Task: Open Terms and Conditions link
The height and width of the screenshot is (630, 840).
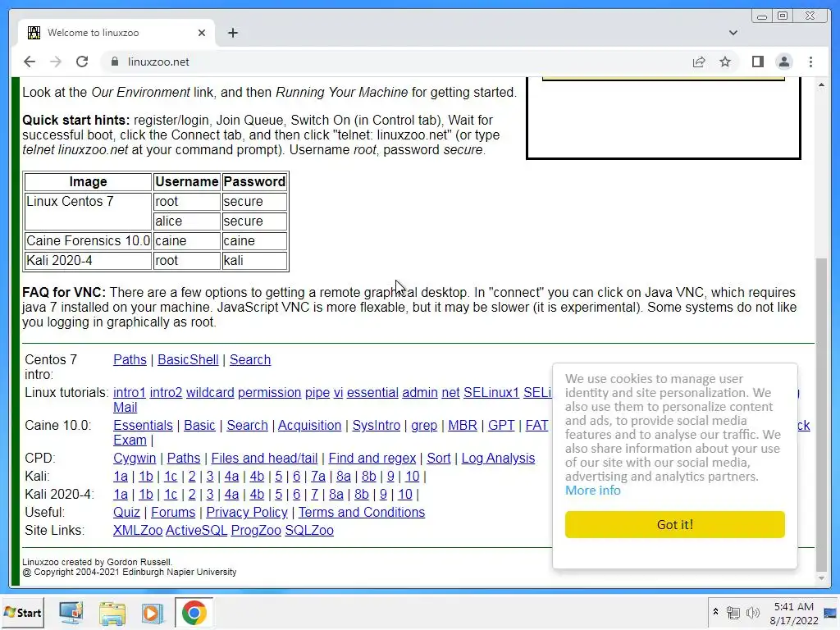Action: coord(362,512)
